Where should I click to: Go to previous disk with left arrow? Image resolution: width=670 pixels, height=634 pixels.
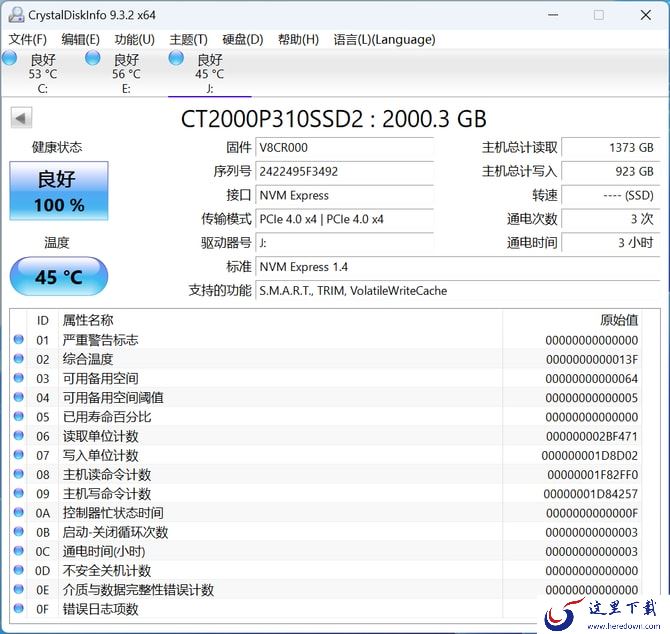point(21,118)
